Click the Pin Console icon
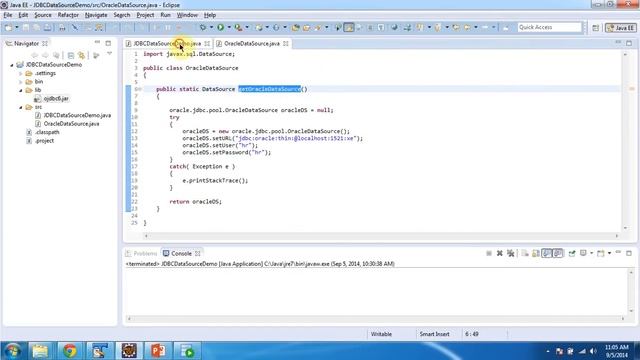The height and width of the screenshot is (360, 640). click(x=572, y=253)
